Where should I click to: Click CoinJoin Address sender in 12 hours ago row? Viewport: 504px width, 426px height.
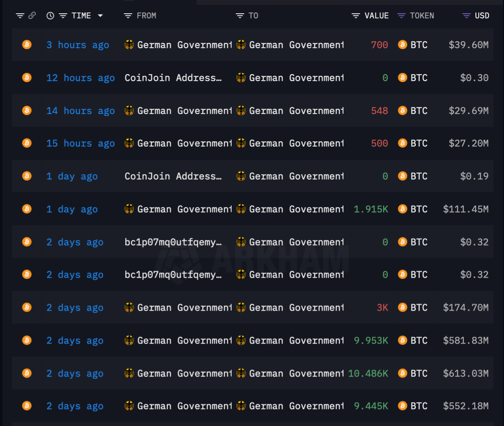pyautogui.click(x=173, y=78)
